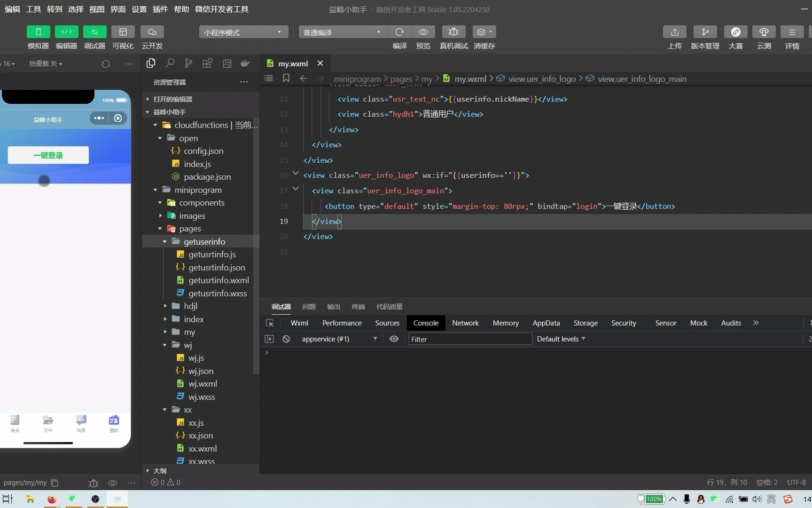Click simulator capsule close circle button

coord(118,118)
